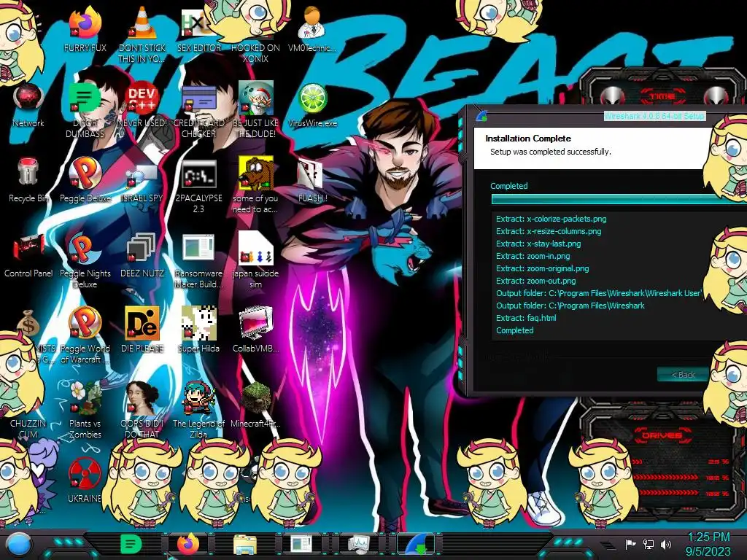Switch to Wireshark setup taskbar item
The width and height of the screenshot is (747, 560).
click(x=416, y=544)
